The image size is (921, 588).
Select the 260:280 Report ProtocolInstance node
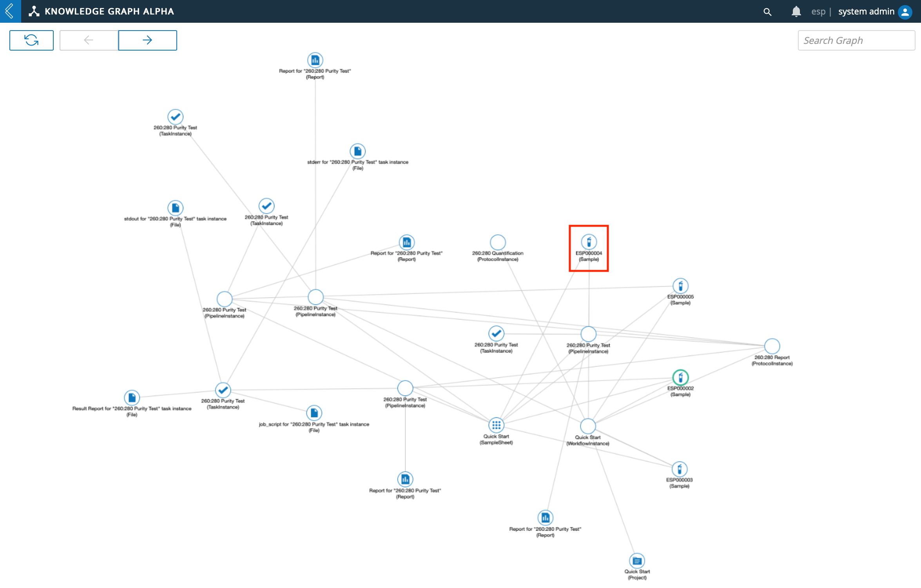(772, 346)
